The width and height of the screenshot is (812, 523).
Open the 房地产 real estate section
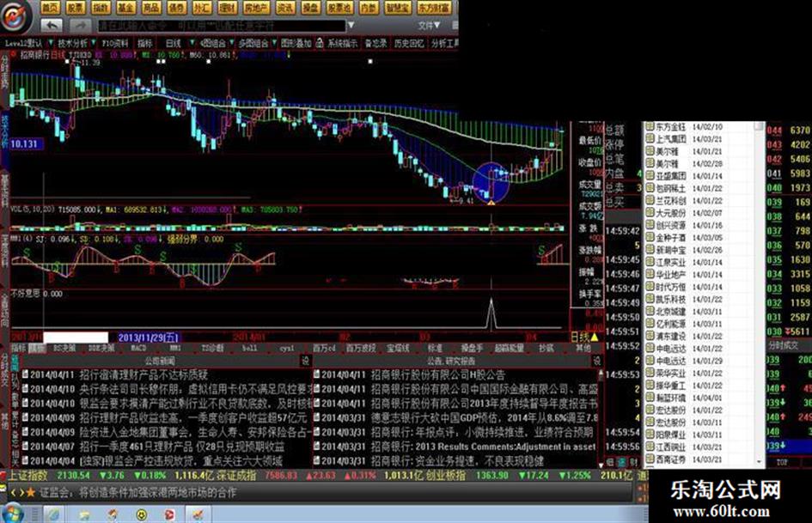coord(256,8)
